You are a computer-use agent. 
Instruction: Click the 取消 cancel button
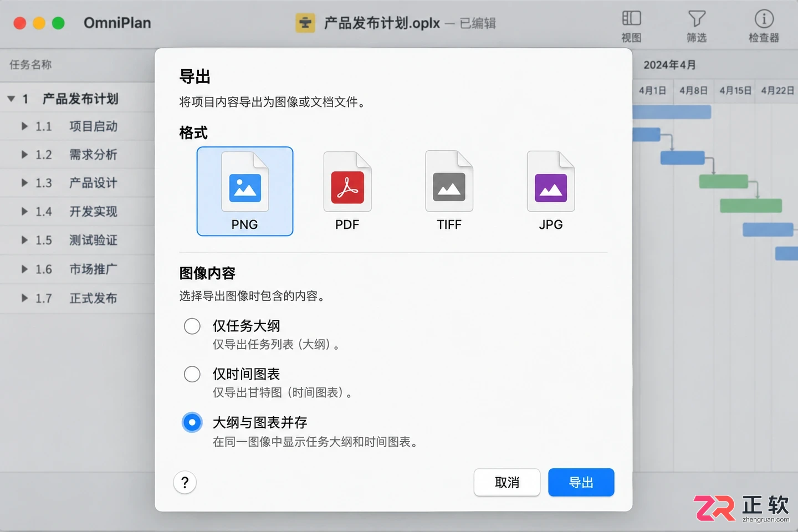coord(507,483)
